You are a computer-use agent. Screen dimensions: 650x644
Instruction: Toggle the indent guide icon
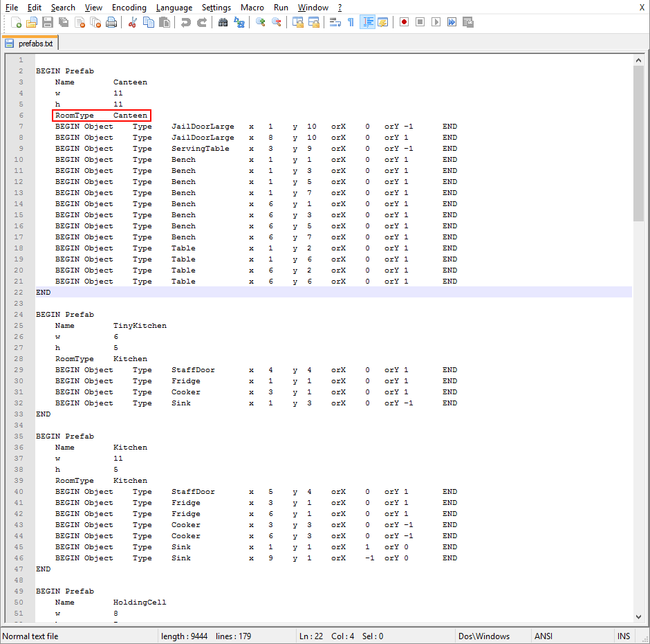coord(367,22)
